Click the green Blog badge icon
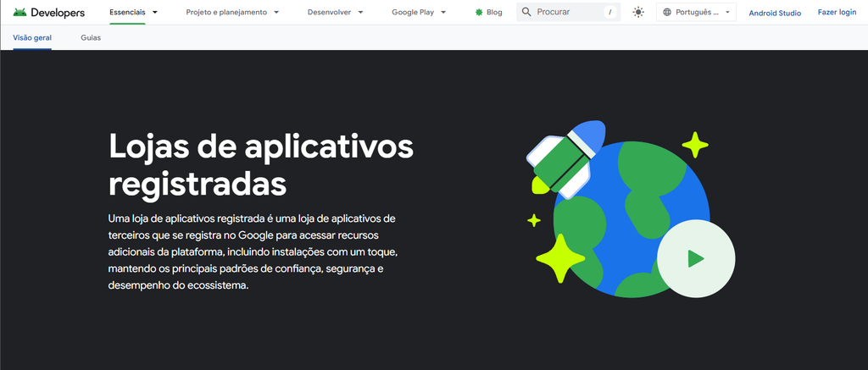The image size is (868, 370). coord(479,12)
